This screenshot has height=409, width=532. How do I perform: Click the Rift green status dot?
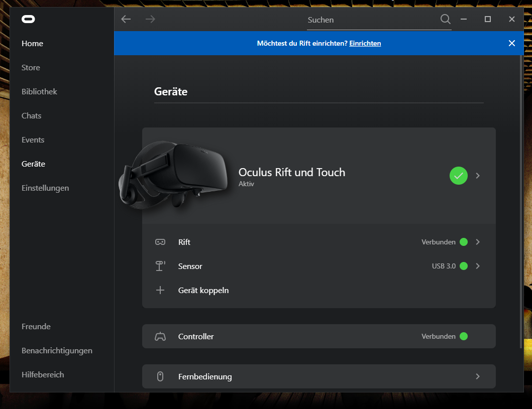[x=464, y=242]
